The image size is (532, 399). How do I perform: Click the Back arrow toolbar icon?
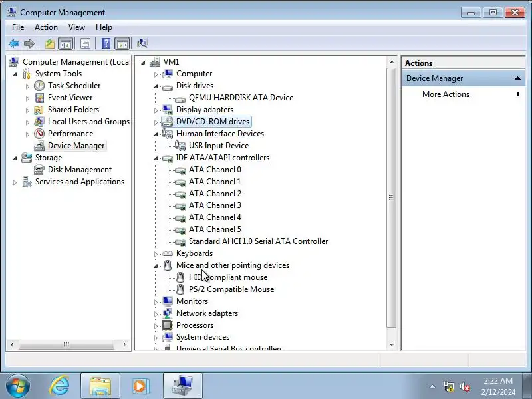14,43
